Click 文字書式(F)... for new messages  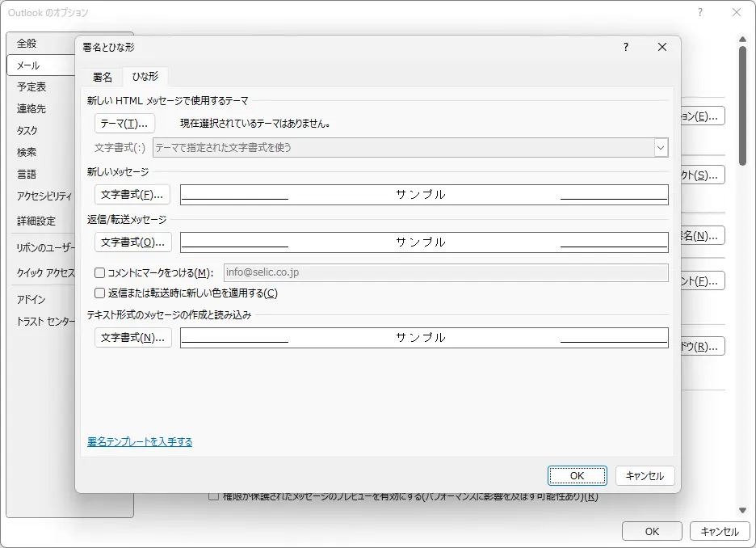coord(132,195)
